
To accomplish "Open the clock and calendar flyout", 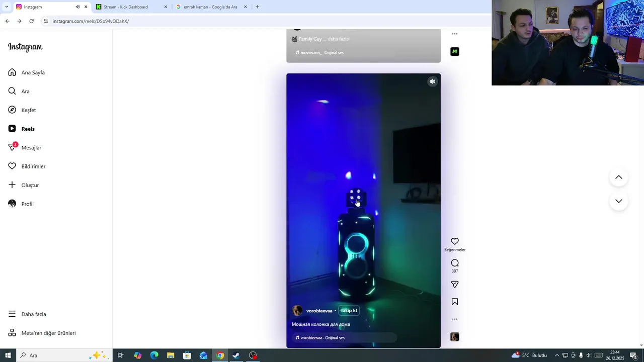I will pyautogui.click(x=615, y=355).
